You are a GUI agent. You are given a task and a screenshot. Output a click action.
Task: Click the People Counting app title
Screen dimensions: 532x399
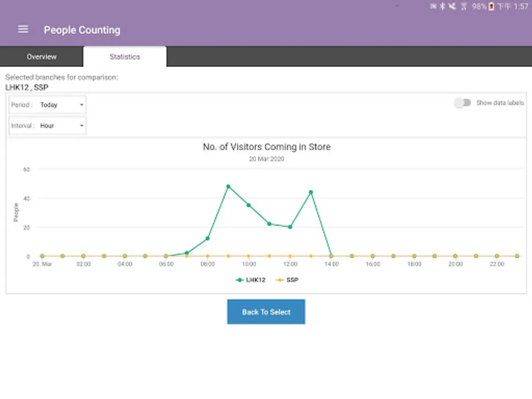point(82,30)
